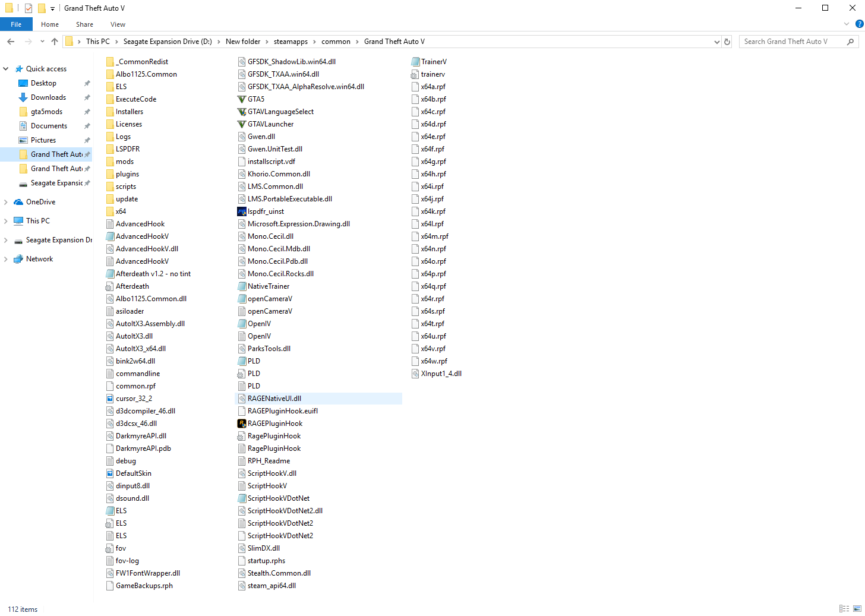Expand the ribbon with the chevron
The width and height of the screenshot is (865, 616).
pyautogui.click(x=847, y=24)
